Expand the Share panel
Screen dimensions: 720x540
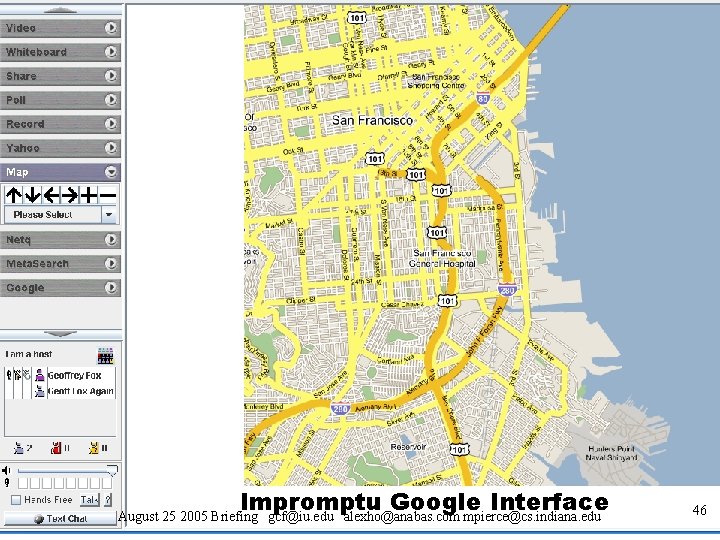pos(60,76)
